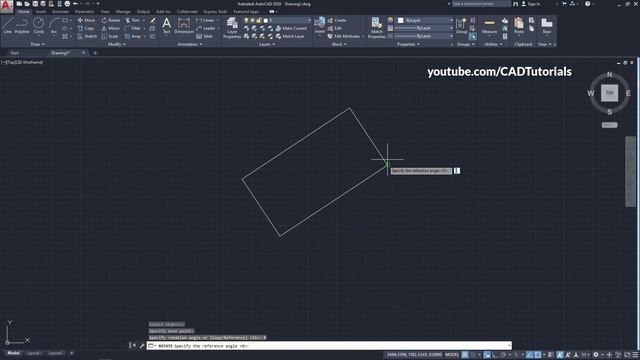Open the Manage ribbon tab
This screenshot has width=640, height=360.
(123, 11)
